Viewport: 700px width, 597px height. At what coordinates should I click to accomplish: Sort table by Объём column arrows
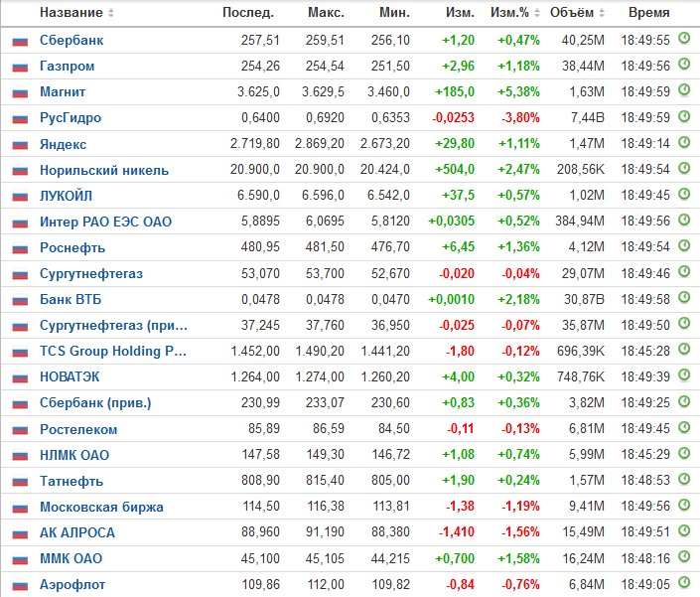pyautogui.click(x=602, y=13)
